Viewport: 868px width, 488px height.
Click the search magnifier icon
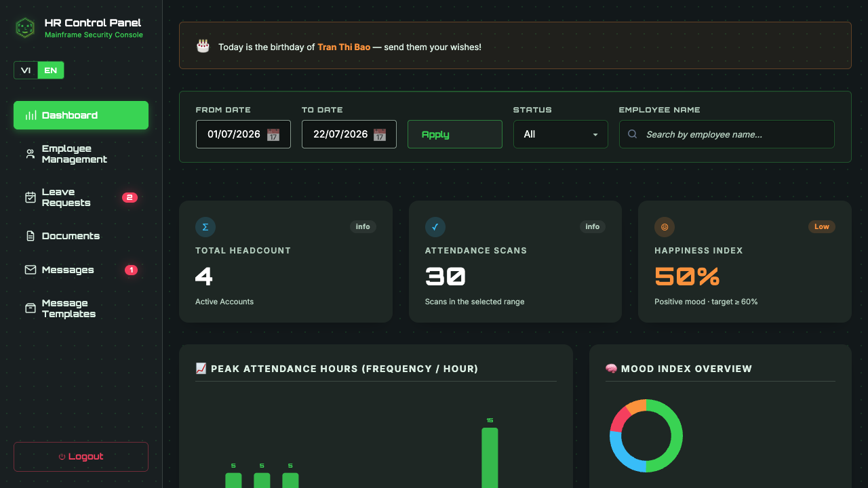click(x=633, y=134)
